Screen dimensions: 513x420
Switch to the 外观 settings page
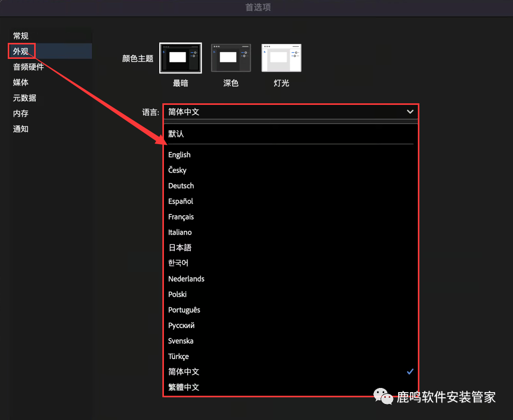(21, 51)
